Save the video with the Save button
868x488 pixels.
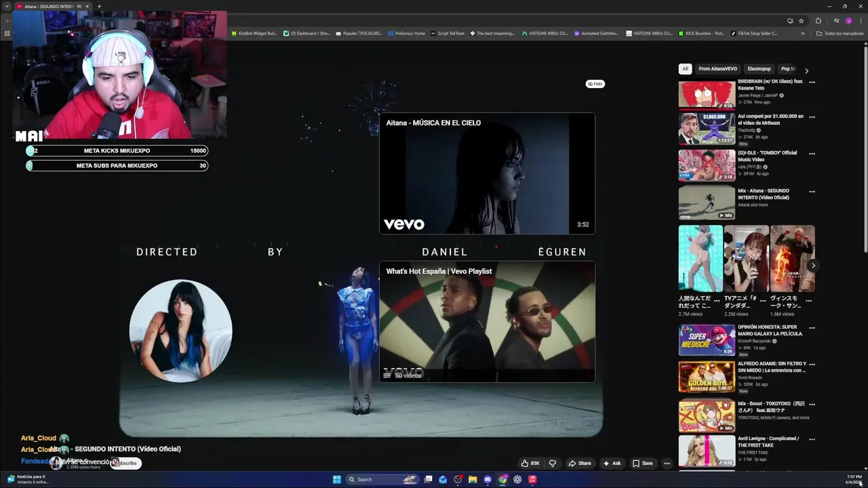[x=643, y=463]
